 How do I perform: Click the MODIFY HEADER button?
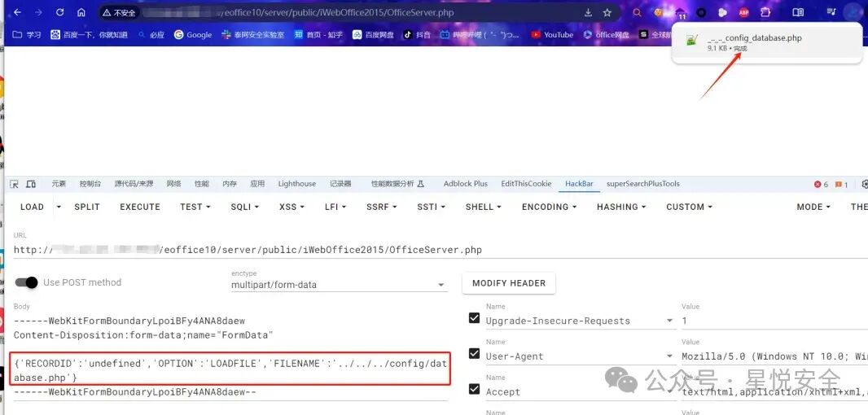509,282
